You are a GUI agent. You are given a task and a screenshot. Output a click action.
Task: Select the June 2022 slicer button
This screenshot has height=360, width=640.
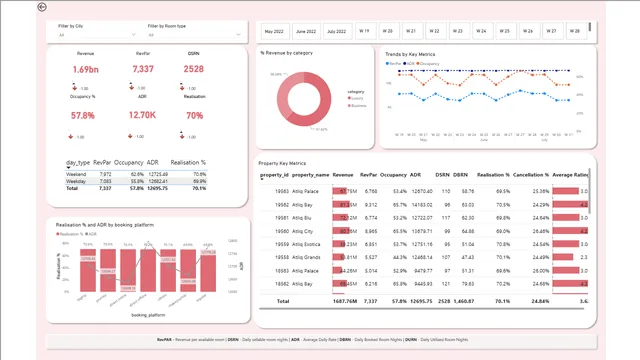(x=306, y=31)
